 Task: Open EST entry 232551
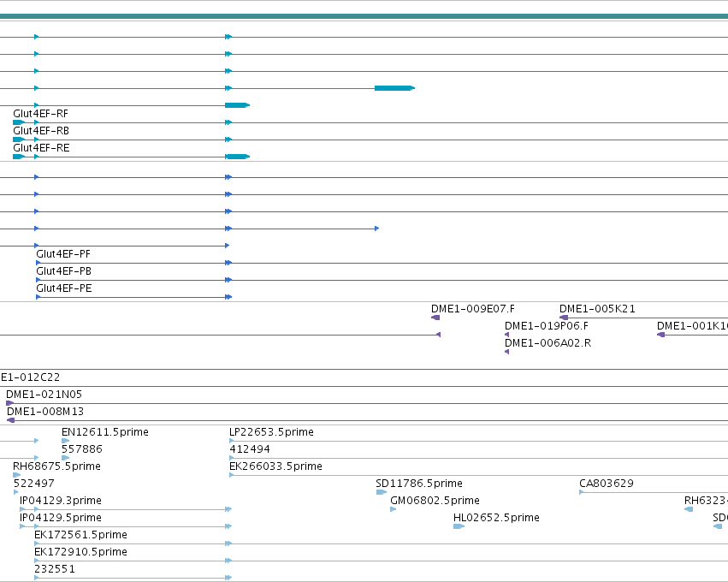point(55,569)
